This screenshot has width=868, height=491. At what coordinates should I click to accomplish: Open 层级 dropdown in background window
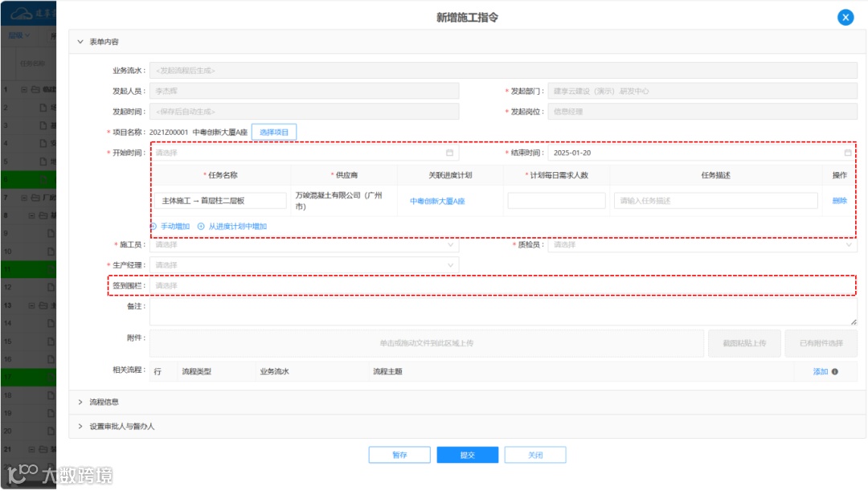18,36
